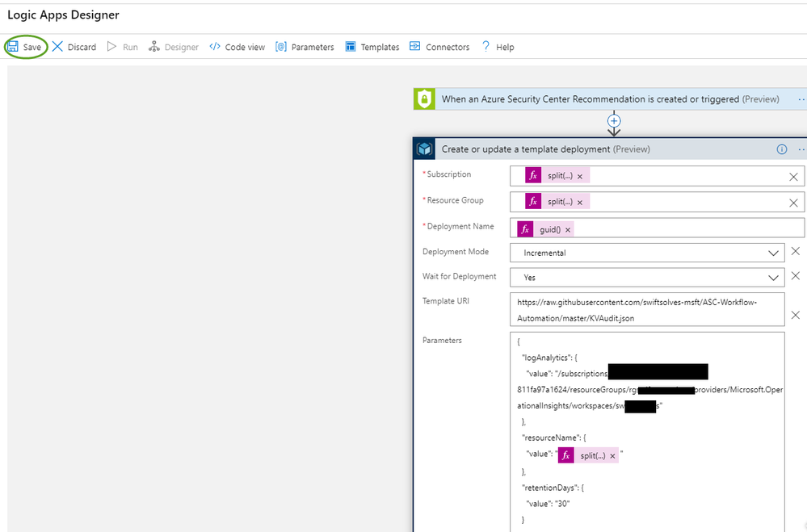Click the Help question mark icon

click(485, 47)
